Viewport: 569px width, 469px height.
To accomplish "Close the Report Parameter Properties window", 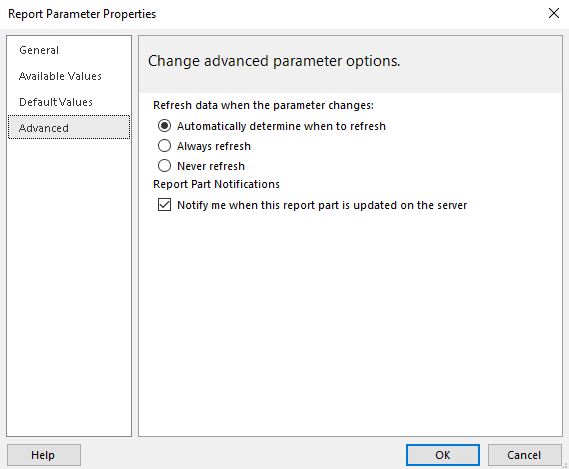I will pyautogui.click(x=554, y=13).
